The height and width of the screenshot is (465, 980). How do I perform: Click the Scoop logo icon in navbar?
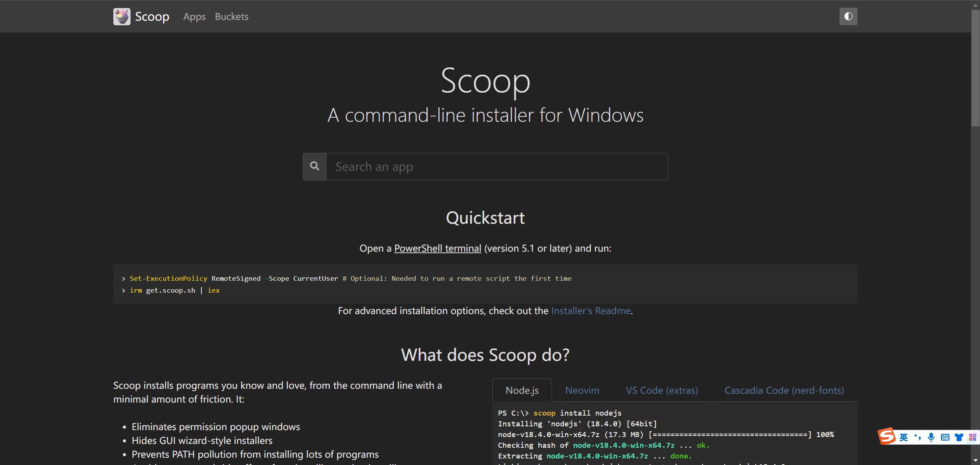click(122, 16)
